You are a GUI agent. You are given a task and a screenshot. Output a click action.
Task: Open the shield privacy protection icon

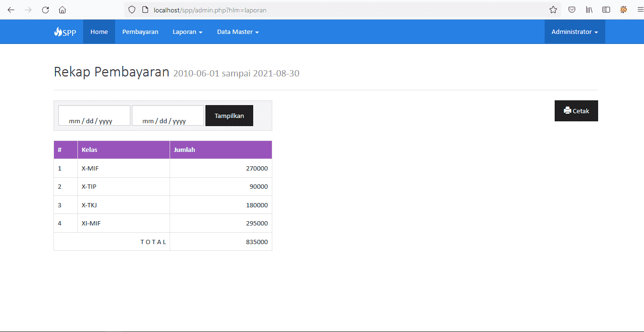pos(131,10)
